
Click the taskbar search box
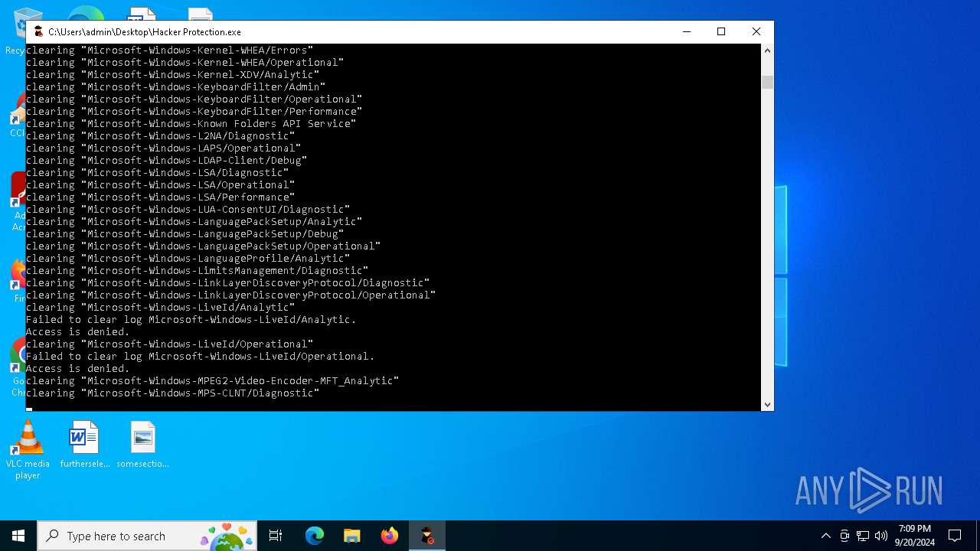tap(148, 536)
